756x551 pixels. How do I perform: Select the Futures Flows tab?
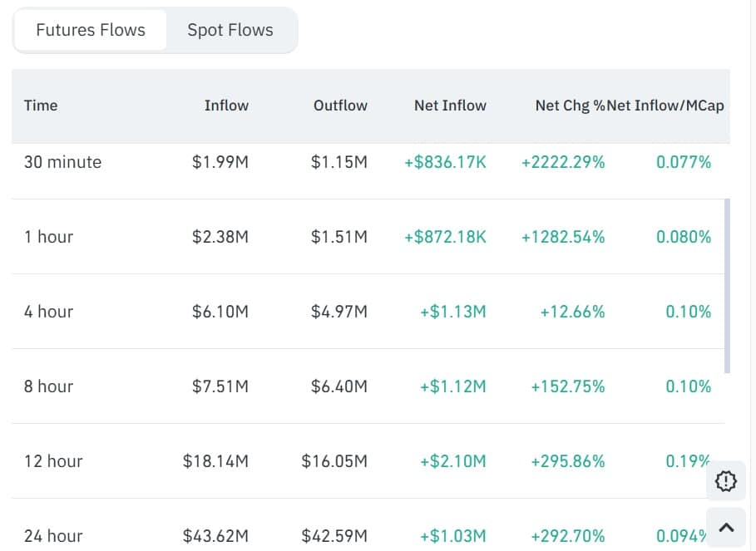coord(91,31)
